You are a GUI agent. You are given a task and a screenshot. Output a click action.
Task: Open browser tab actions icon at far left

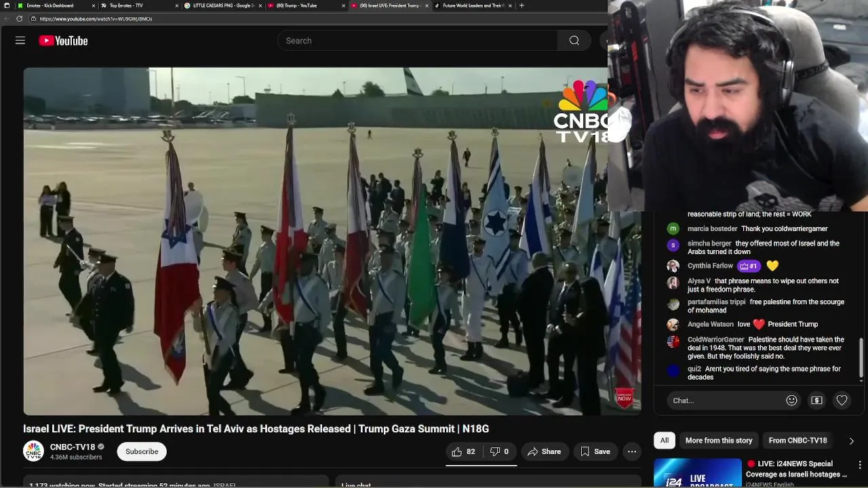click(6, 5)
